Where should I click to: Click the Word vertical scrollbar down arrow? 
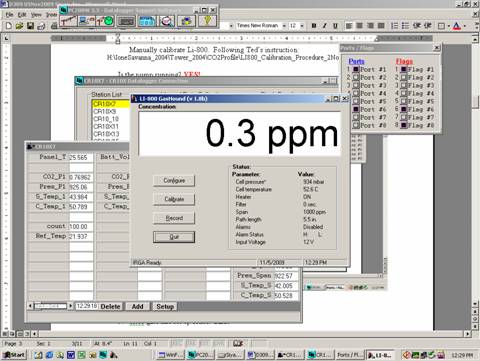(x=475, y=304)
